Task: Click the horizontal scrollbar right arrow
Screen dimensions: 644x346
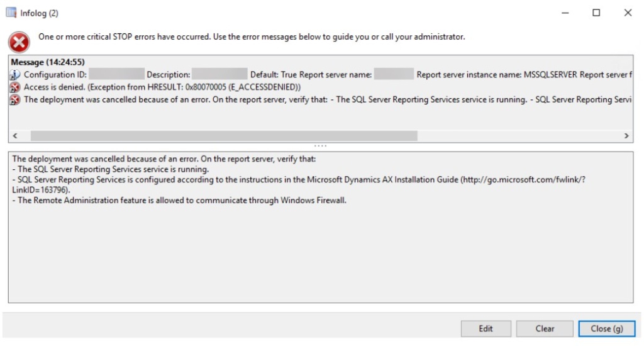Action: click(626, 136)
